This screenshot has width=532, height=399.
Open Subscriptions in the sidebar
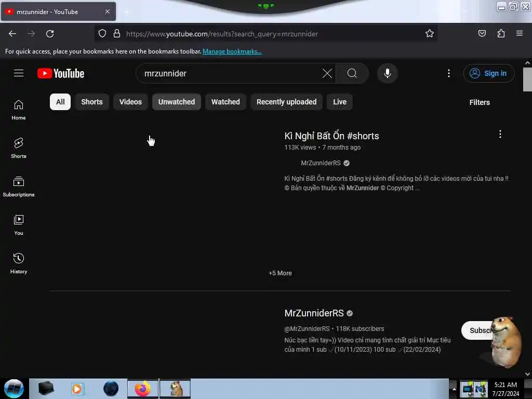point(19,187)
